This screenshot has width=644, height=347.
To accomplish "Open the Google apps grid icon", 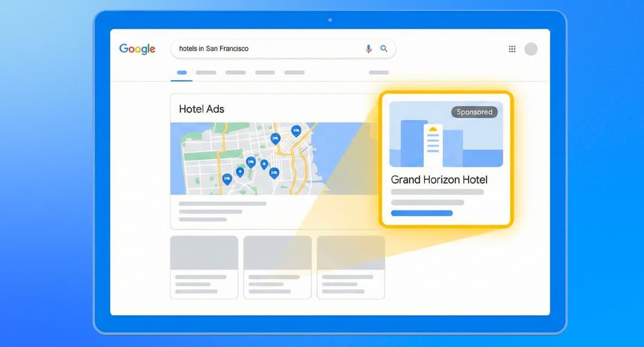I will [512, 48].
